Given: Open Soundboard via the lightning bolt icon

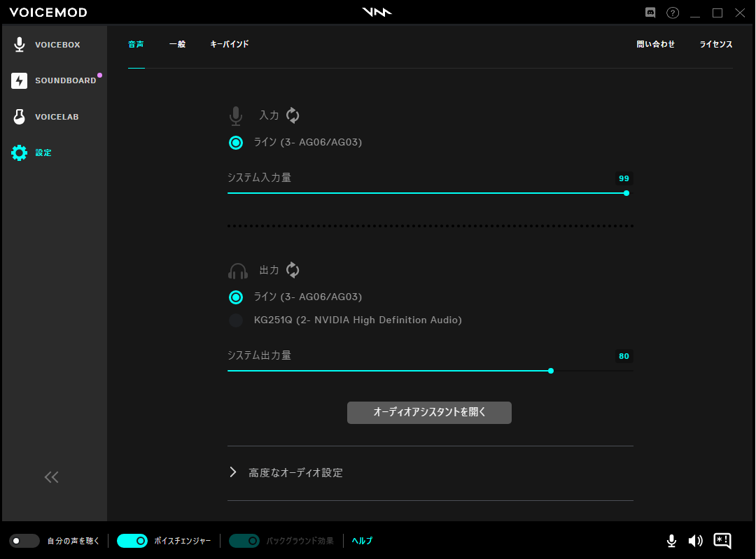Looking at the screenshot, I should click(20, 80).
